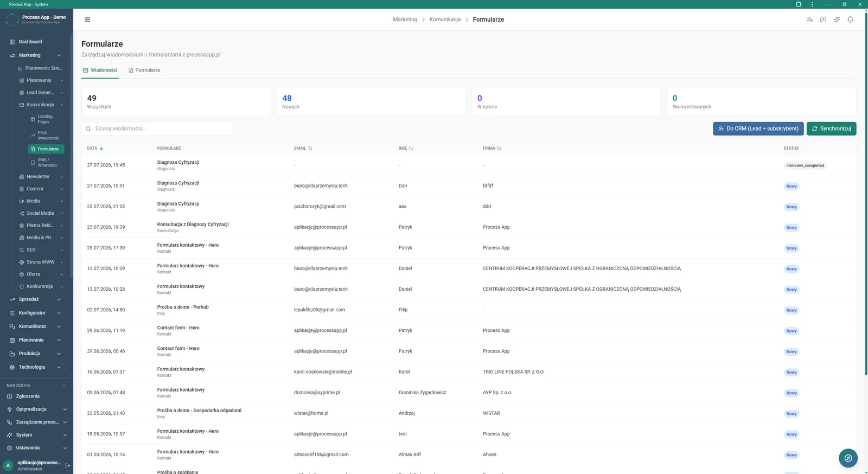Screen dimensions: 868x474
Task: Click almasarif156@gmail.com email cell
Action: pos(321,454)
